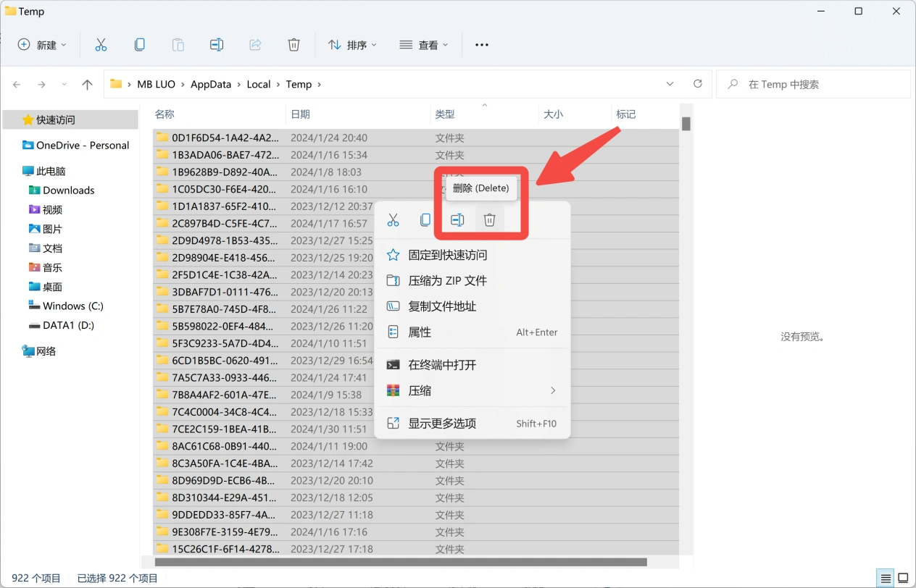Select the Share toolbar icon
The width and height of the screenshot is (916, 588).
click(x=255, y=44)
